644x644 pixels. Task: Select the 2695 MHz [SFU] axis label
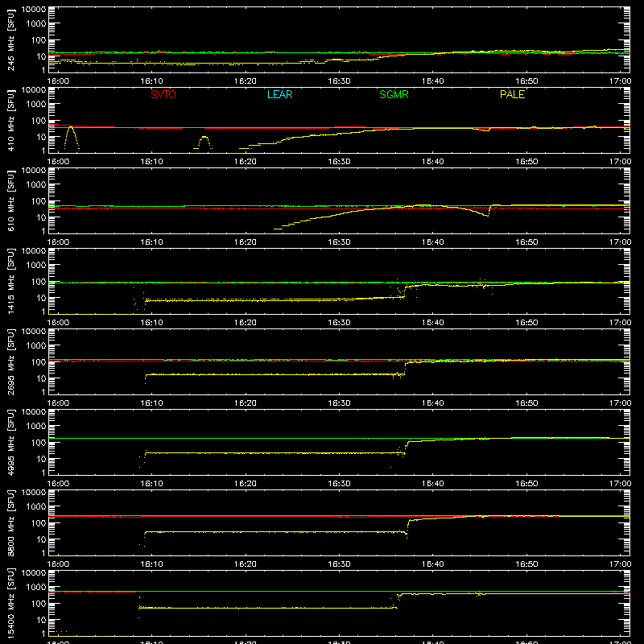[11, 361]
